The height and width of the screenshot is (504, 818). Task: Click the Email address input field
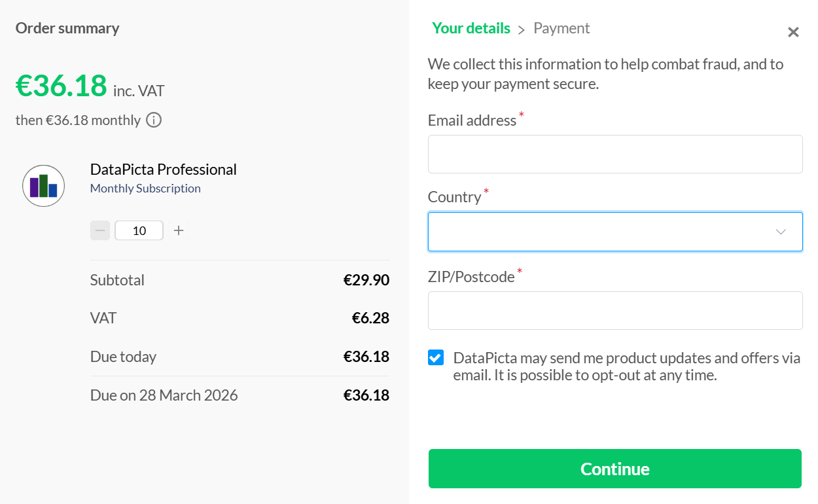tap(615, 154)
